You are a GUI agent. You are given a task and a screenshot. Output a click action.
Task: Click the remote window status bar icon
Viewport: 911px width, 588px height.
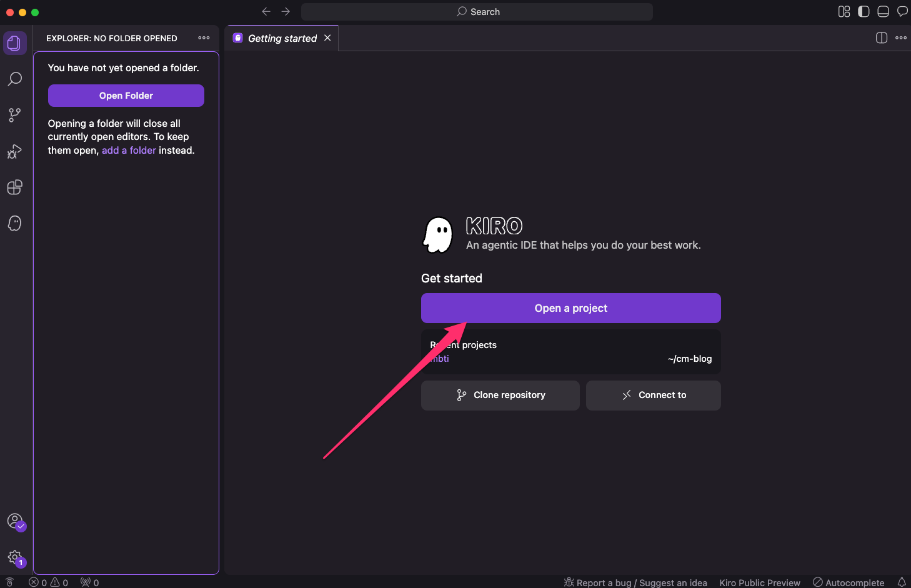(x=9, y=582)
